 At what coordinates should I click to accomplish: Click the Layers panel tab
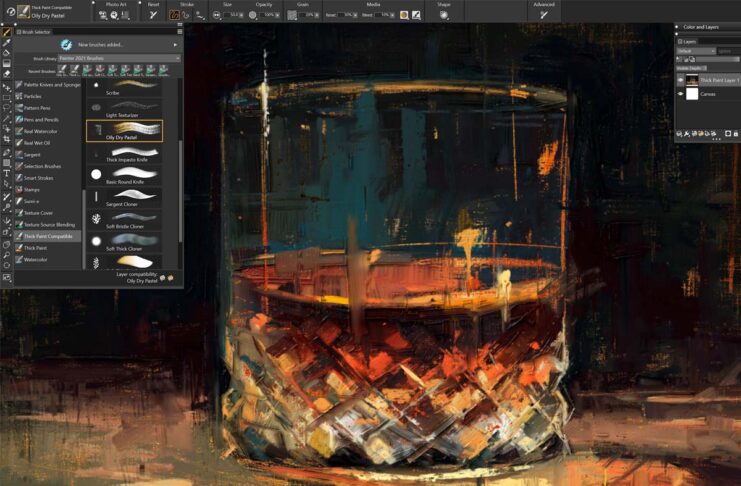tap(687, 42)
